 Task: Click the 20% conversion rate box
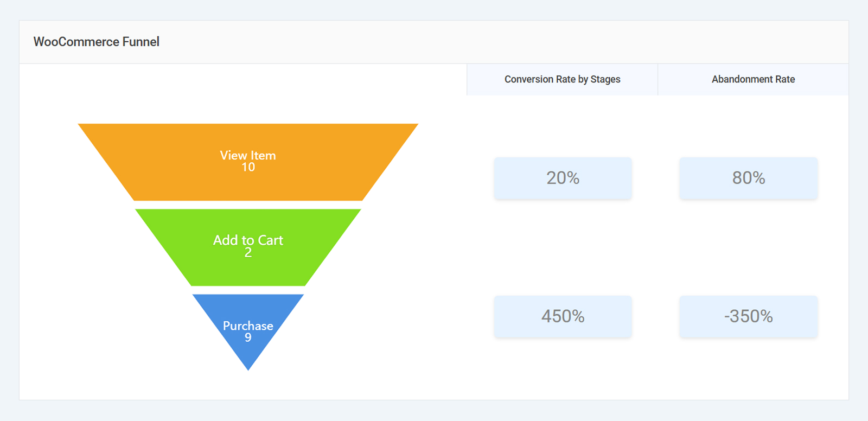coord(563,178)
